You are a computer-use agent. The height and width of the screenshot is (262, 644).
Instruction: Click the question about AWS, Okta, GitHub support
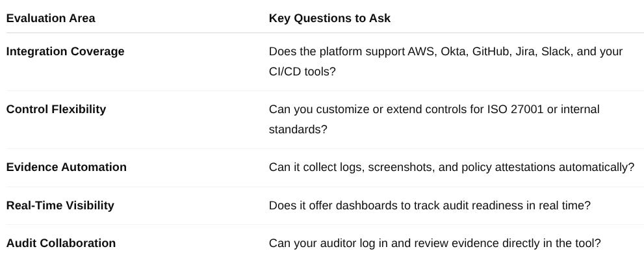[446, 62]
